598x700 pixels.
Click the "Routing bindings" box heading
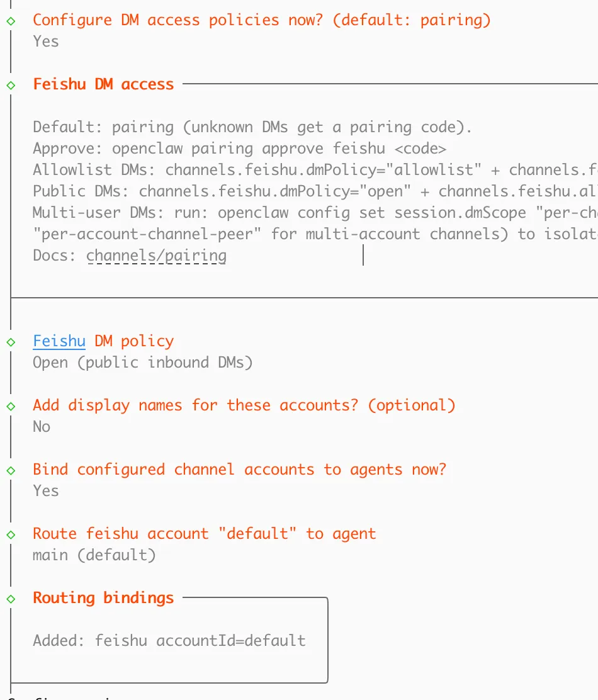(103, 598)
